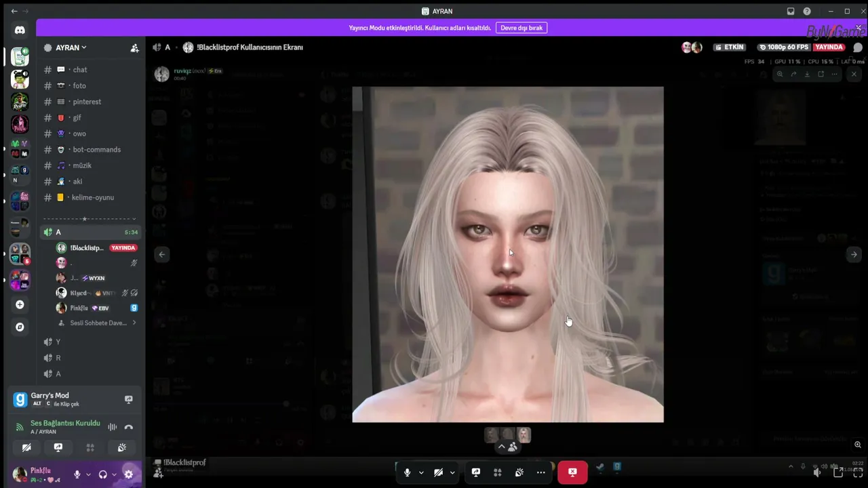Open soundboard in the call bar
This screenshot has height=488, width=868.
click(x=519, y=472)
